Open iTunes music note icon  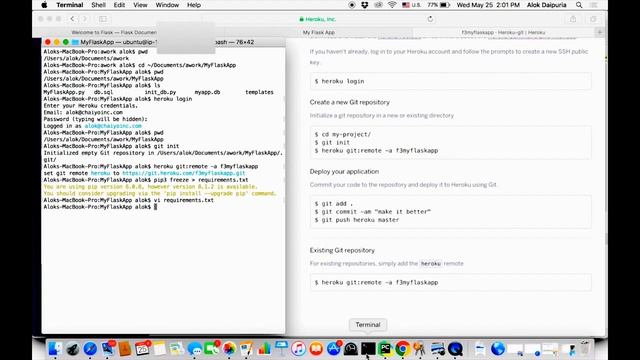pyautogui.click(x=298, y=349)
